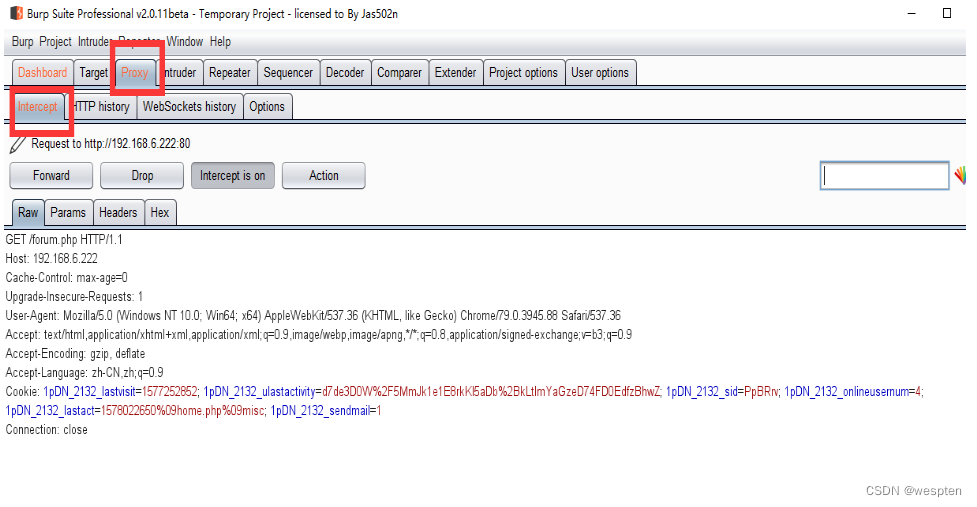Click the Burp Suite logo icon
The width and height of the screenshot is (977, 507).
click(x=17, y=13)
